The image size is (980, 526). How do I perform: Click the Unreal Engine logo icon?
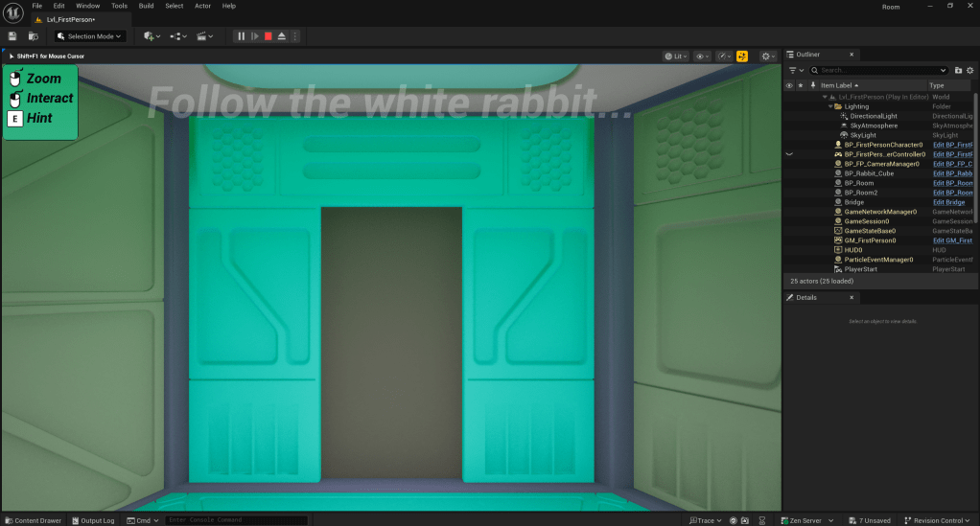pyautogui.click(x=13, y=11)
